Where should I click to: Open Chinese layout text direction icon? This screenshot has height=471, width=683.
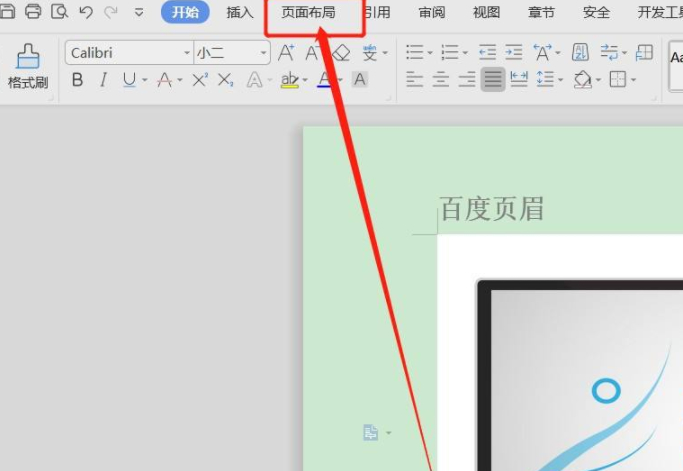pos(543,52)
